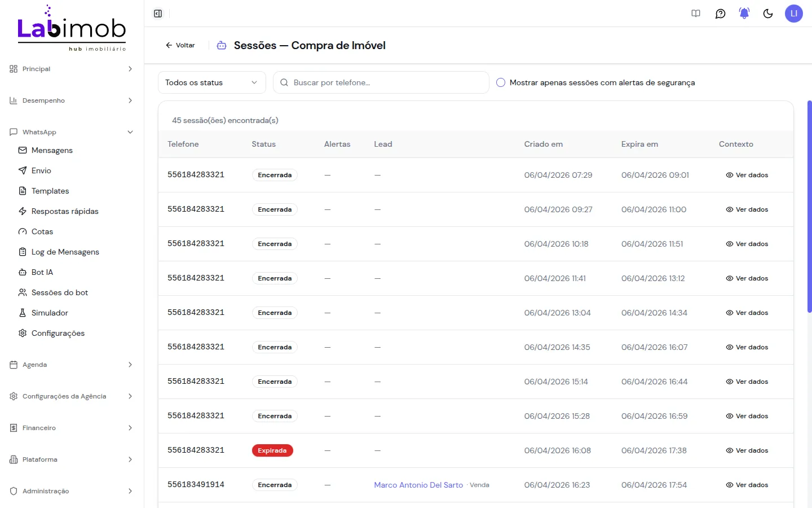Viewport: 812px width, 508px height.
Task: Open Marco Antonio Del Sarto lead link
Action: click(418, 485)
